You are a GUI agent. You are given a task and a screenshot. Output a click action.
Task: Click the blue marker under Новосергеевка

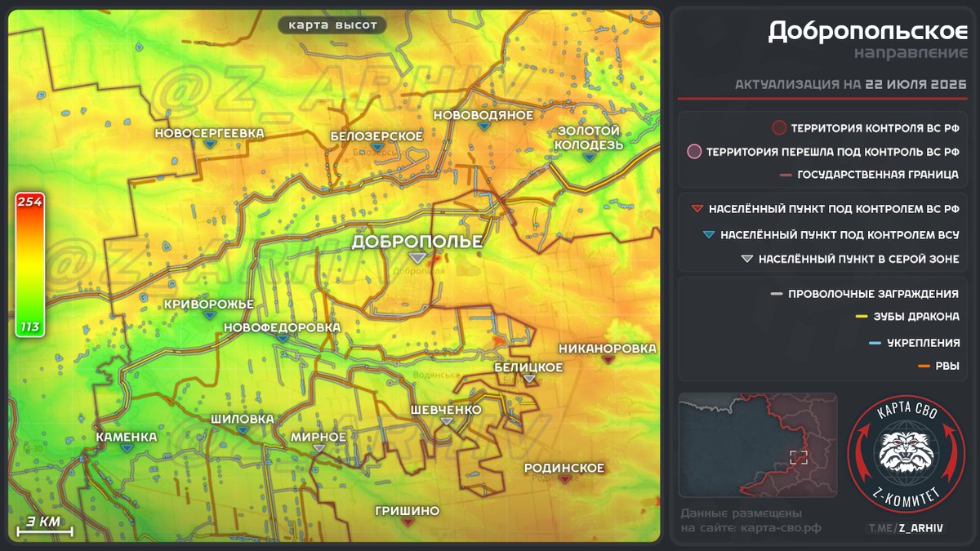[x=211, y=145]
